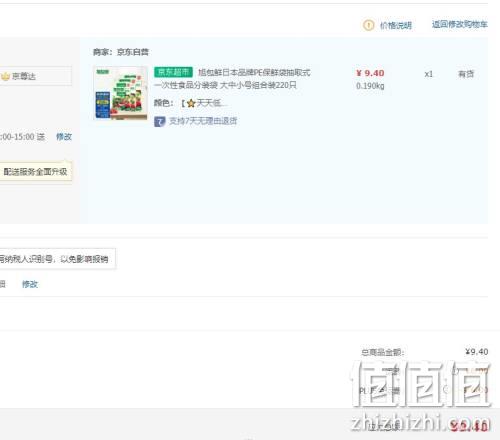Click the 配送服务全面升级 notice
This screenshot has width=500, height=440.
36,172
